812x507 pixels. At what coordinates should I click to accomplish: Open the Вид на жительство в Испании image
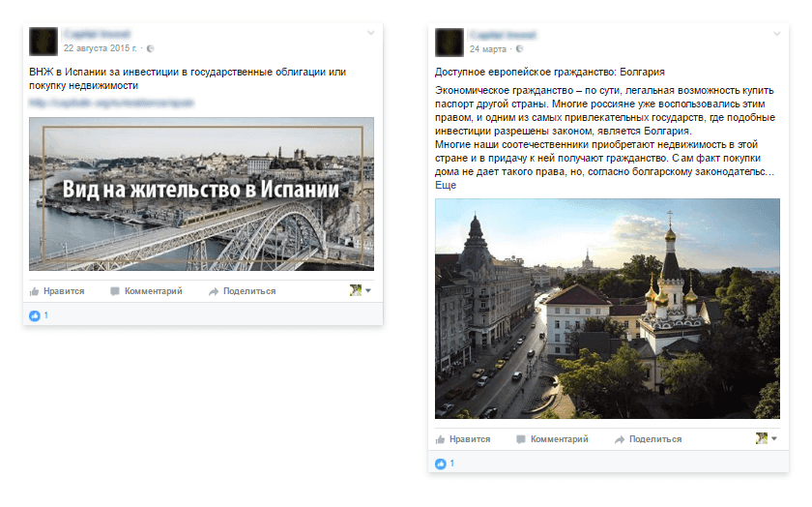tap(201, 194)
